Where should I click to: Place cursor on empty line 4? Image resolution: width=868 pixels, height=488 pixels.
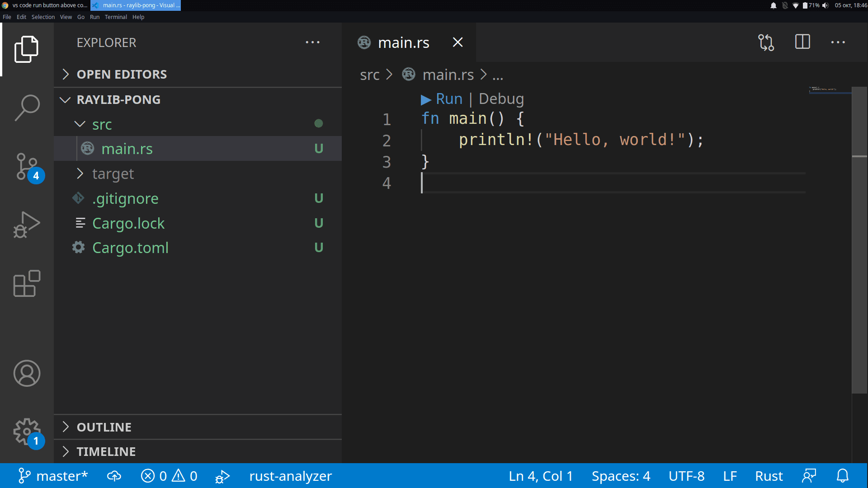pos(613,183)
